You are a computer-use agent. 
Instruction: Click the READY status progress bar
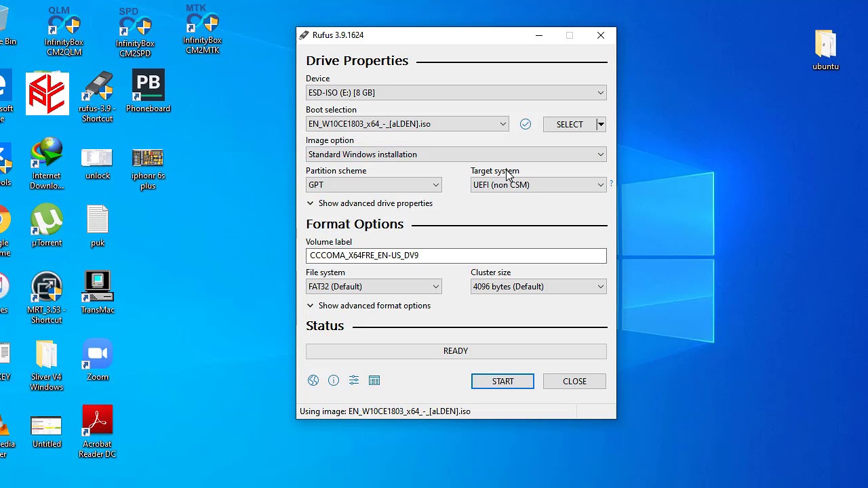point(456,351)
